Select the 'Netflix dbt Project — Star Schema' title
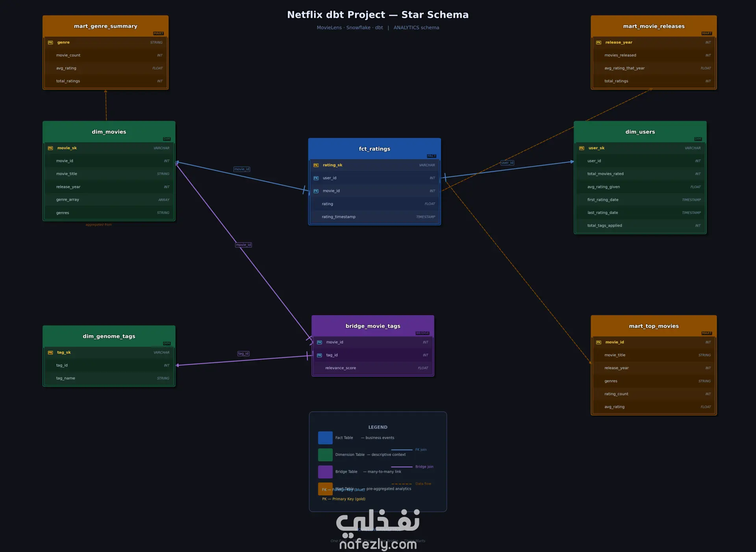 [378, 15]
